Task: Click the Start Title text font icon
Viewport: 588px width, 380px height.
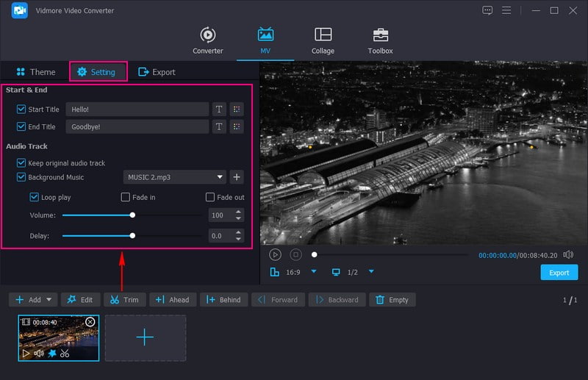Action: [218, 109]
